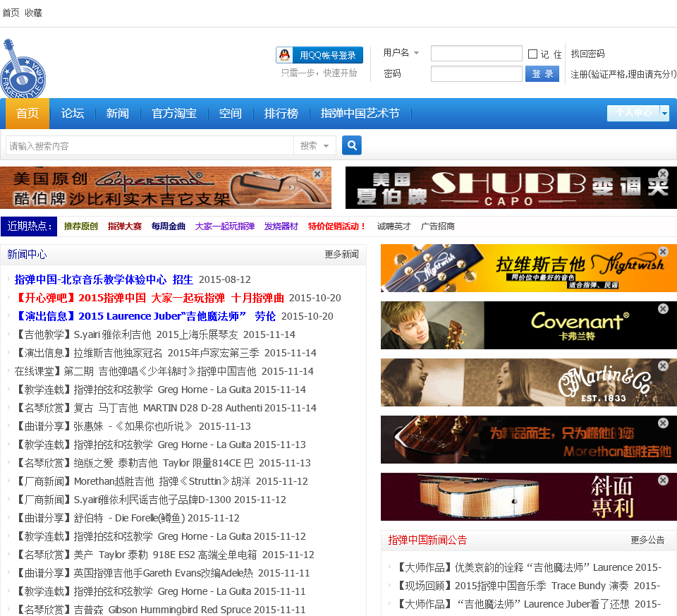Screen dimensions: 677x616
Task: Click the top 首页 text link
Action: click(x=11, y=13)
